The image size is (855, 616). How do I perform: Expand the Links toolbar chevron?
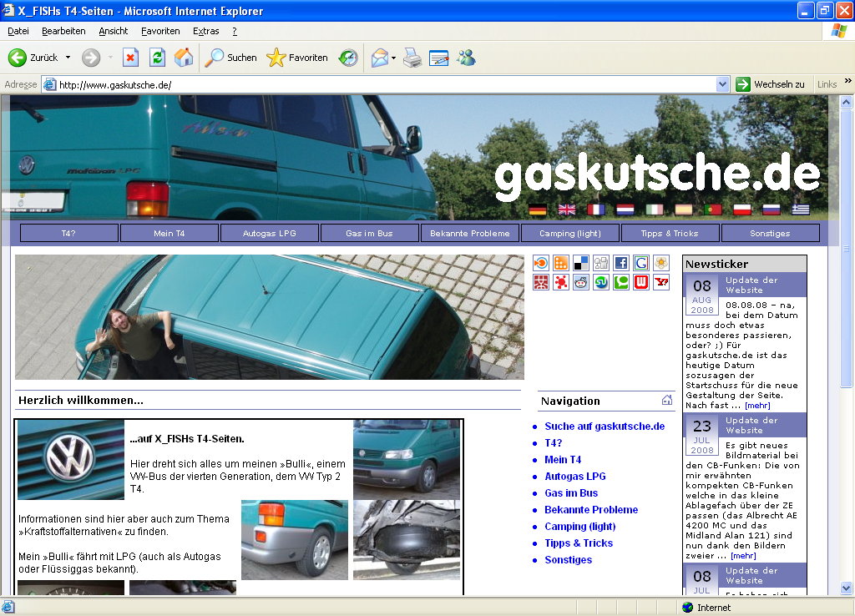[848, 81]
